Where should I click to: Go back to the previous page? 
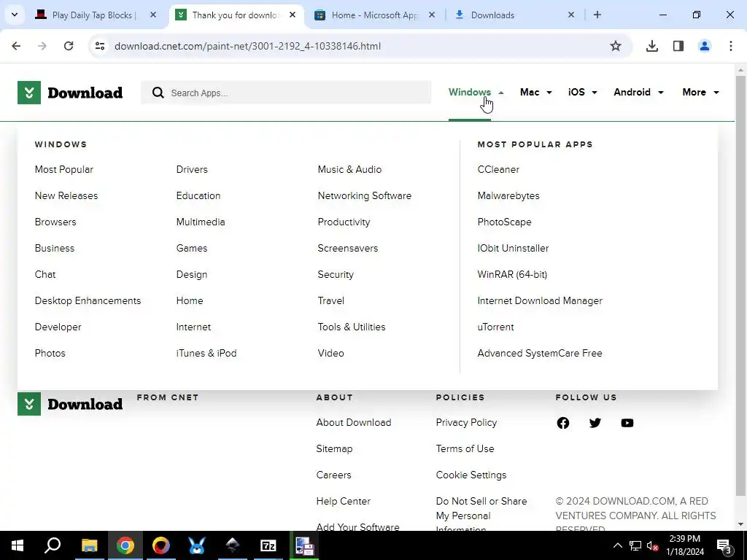(16, 46)
